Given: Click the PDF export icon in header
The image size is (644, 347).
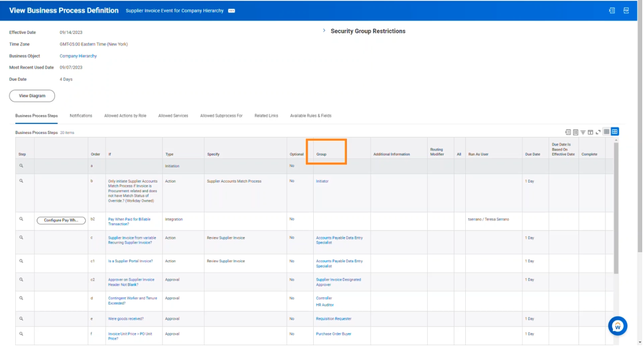Looking at the screenshot, I should click(626, 11).
